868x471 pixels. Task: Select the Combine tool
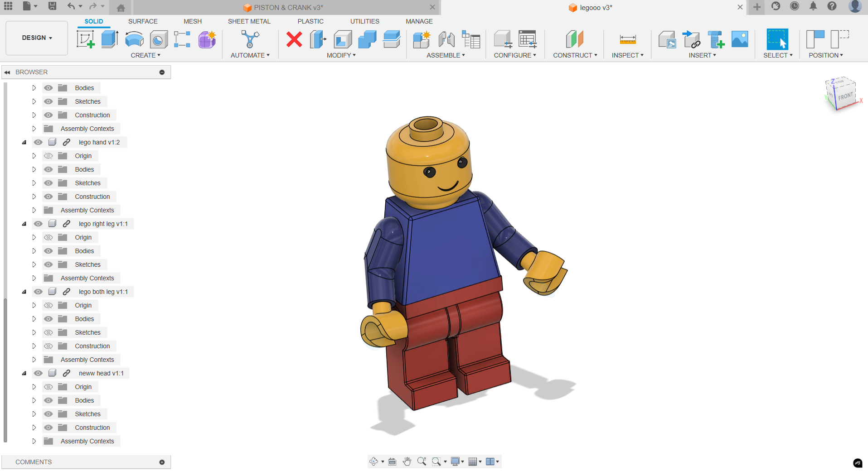click(367, 39)
